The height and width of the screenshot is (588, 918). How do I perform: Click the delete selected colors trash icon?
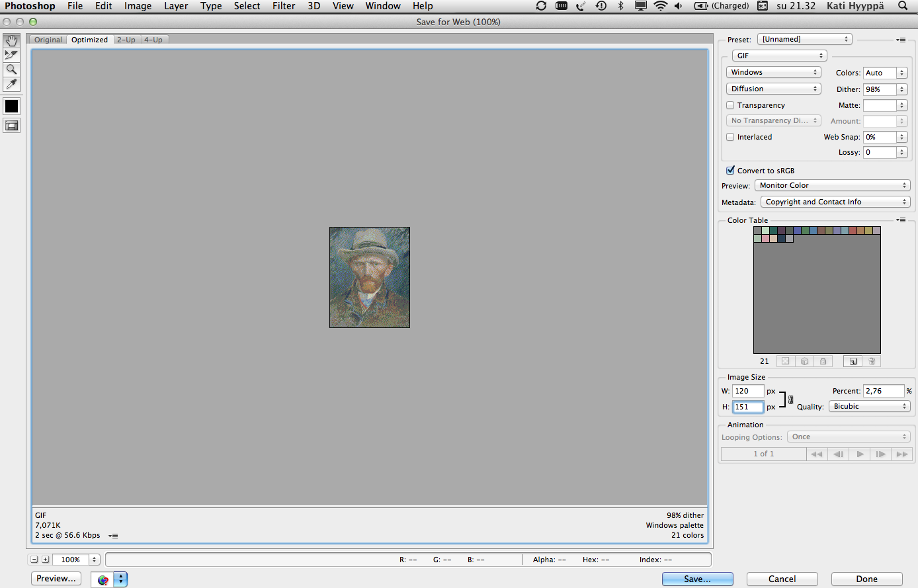click(872, 361)
